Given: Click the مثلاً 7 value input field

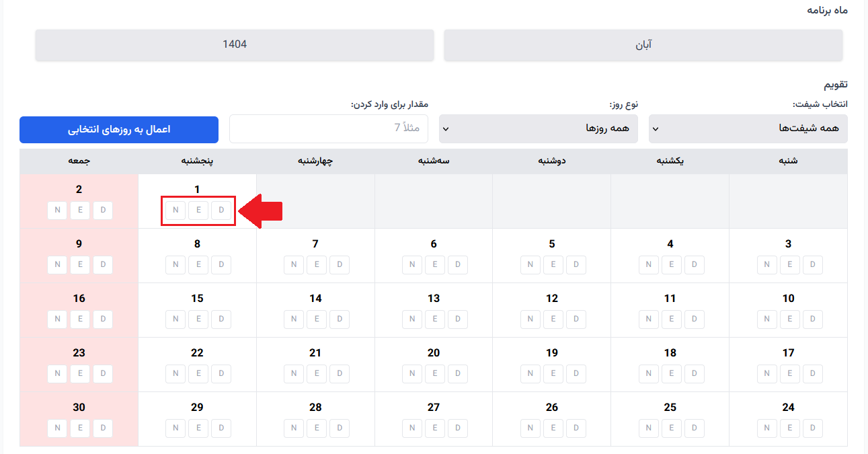Looking at the screenshot, I should [329, 128].
